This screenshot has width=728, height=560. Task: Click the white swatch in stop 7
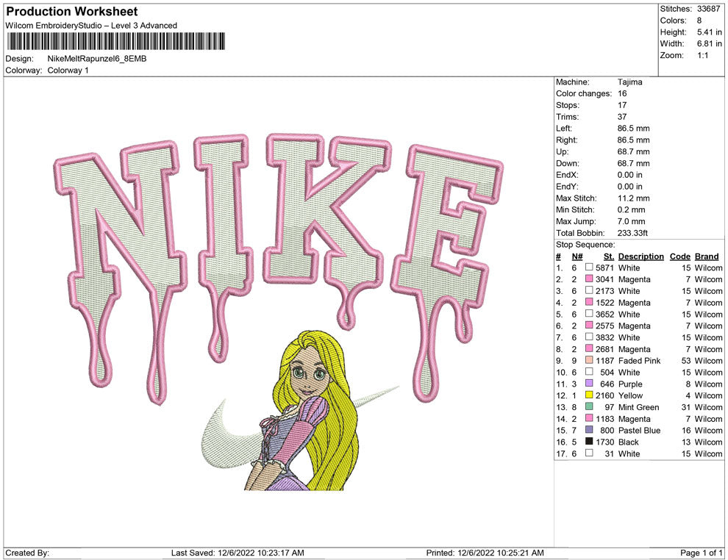click(589, 337)
